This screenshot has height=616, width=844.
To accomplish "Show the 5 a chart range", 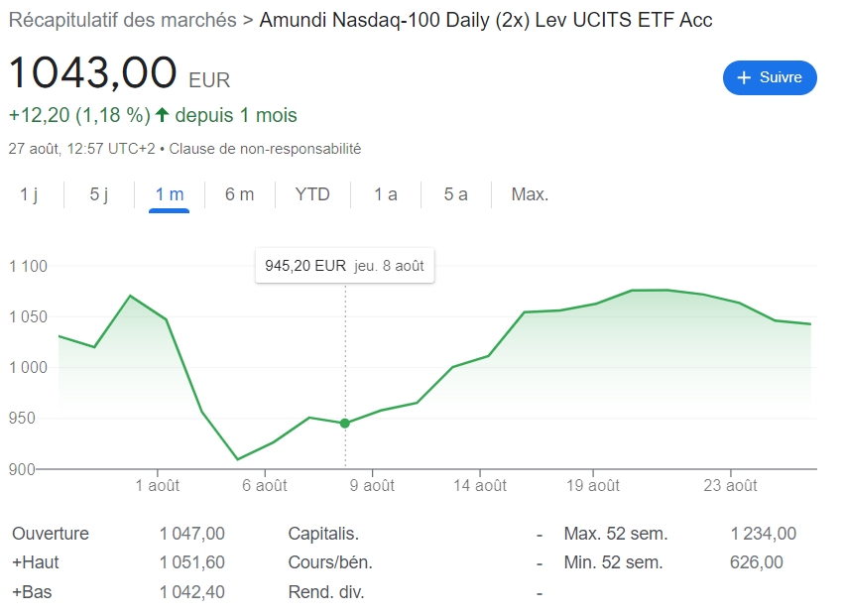I will pos(455,193).
